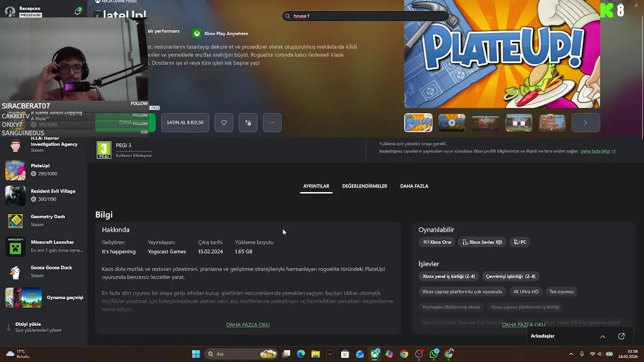Focus the search box containing 'house f'
Viewport: 644px width, 362px height.
coord(365,16)
